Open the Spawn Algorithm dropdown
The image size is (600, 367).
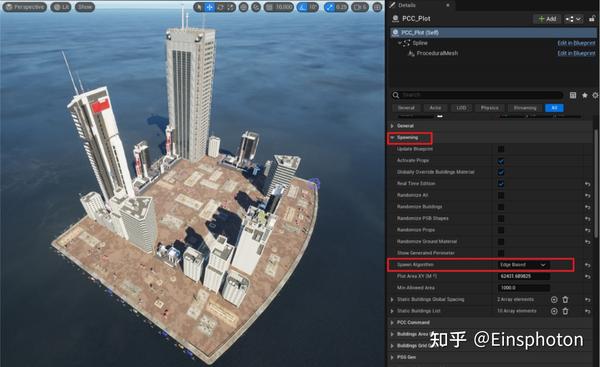click(524, 265)
